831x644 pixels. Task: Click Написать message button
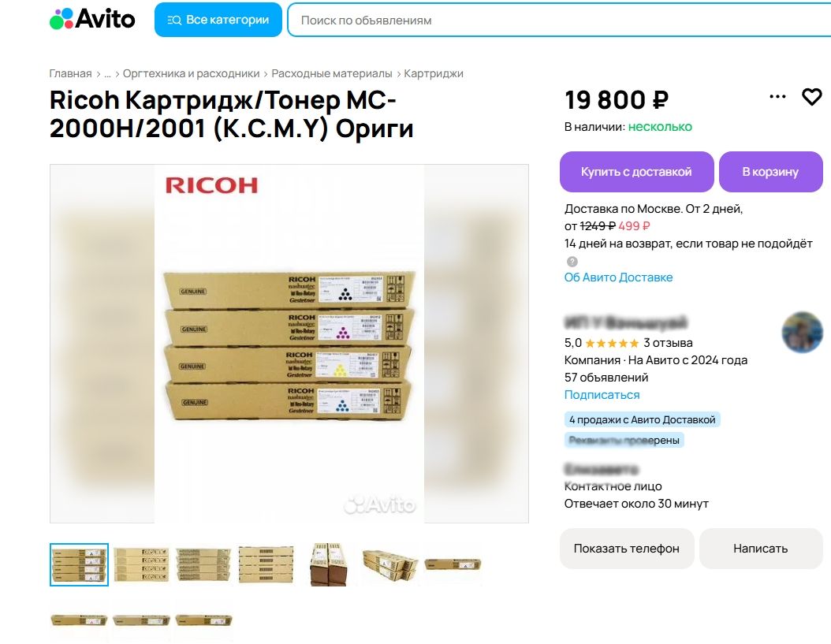(x=761, y=549)
